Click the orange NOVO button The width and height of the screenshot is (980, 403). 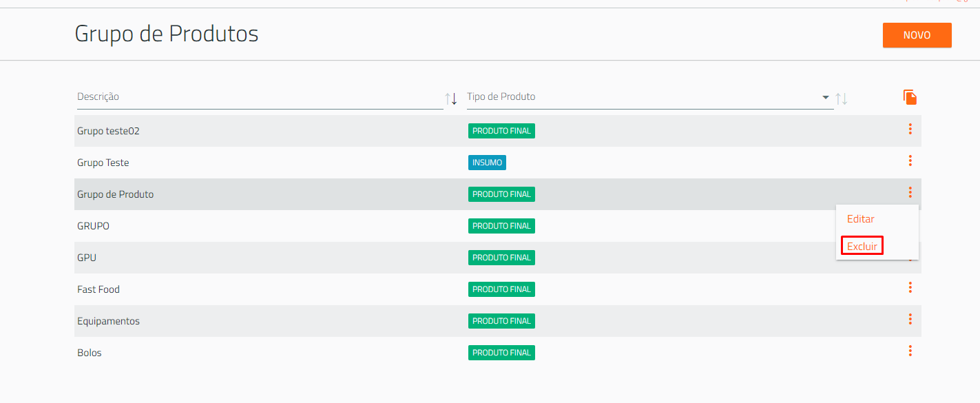tap(917, 35)
